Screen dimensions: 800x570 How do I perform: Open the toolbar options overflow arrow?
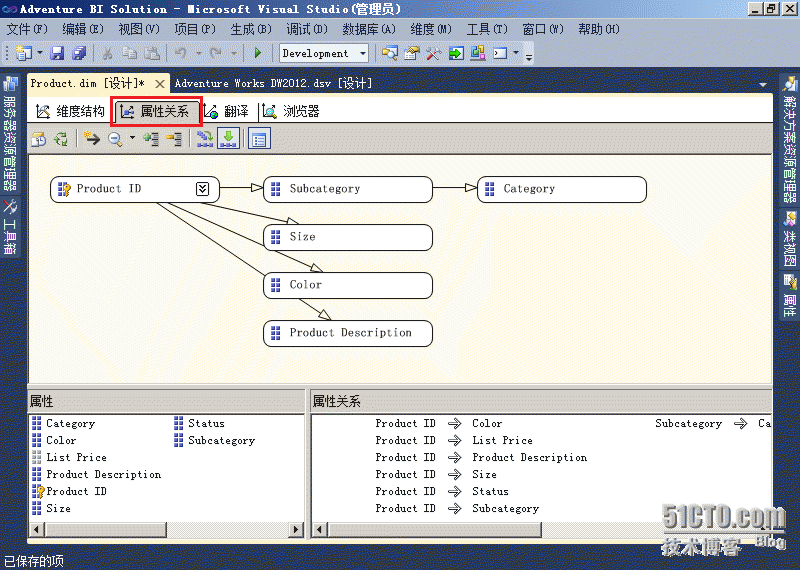[529, 57]
